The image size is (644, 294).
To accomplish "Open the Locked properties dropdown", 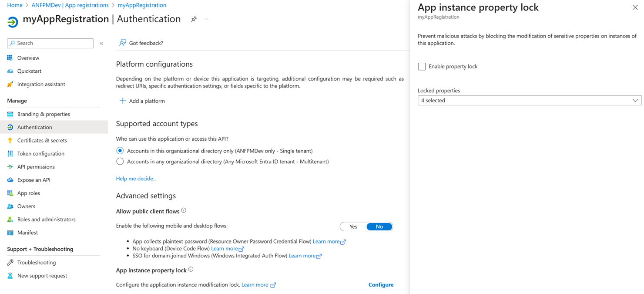I will coord(530,101).
